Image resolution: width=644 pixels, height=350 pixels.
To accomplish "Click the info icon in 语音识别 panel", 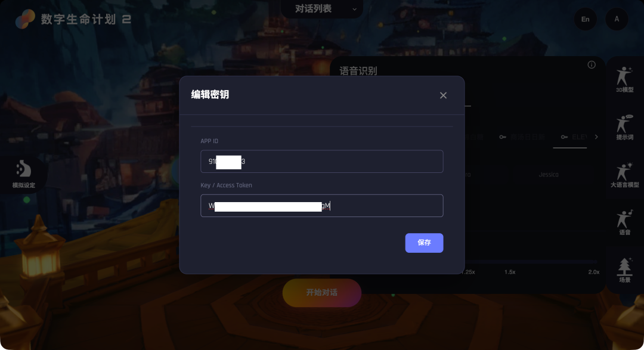I will (592, 64).
